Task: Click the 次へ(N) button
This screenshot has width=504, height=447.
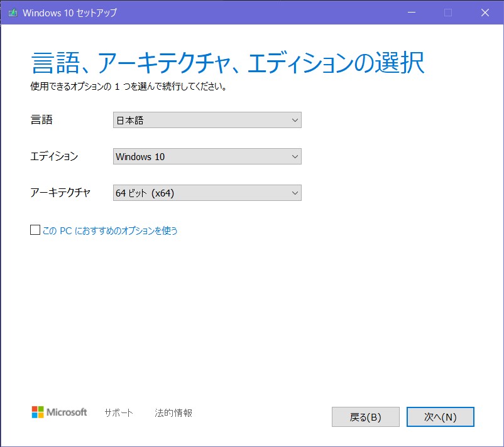Action: 441,417
